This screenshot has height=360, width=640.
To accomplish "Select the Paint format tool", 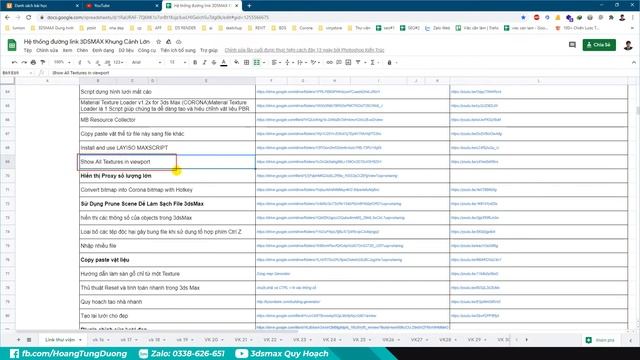I will (x=42, y=62).
